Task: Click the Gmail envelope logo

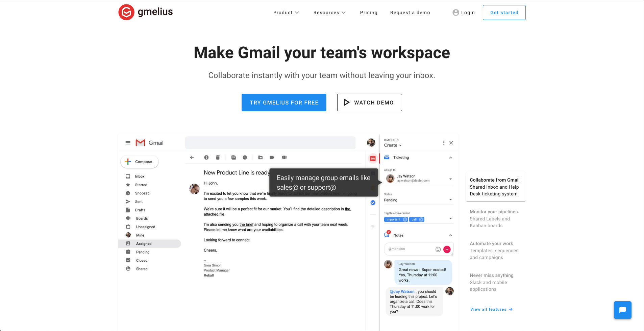Action: [140, 143]
